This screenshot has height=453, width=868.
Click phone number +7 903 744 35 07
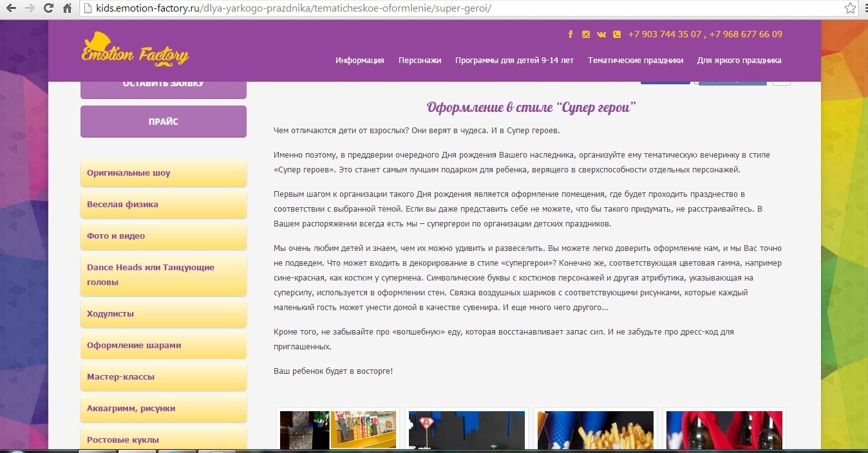pos(665,35)
